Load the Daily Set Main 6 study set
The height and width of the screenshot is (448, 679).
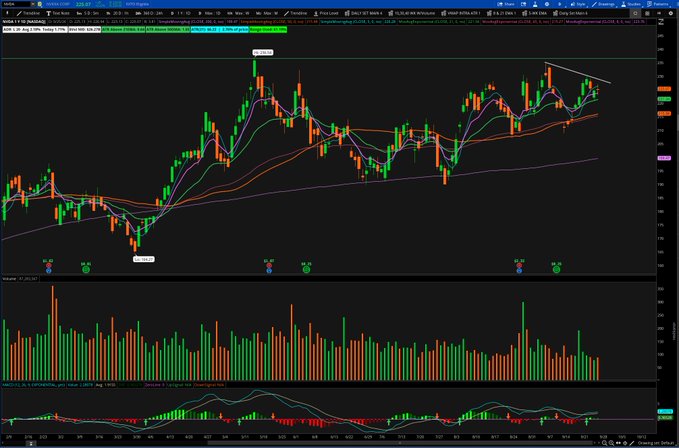pyautogui.click(x=570, y=13)
